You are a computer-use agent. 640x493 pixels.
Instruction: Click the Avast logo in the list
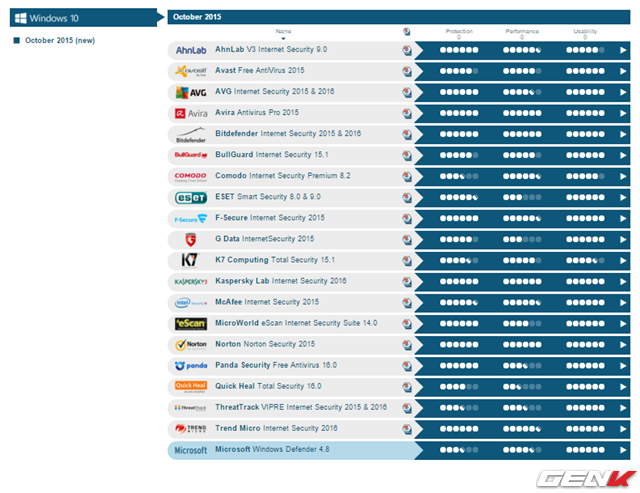point(190,71)
